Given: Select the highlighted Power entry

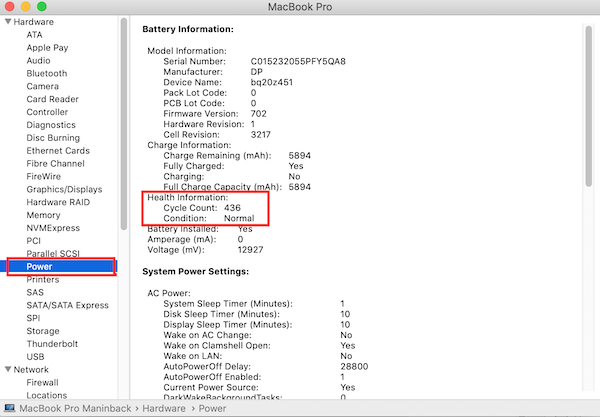Looking at the screenshot, I should [x=59, y=267].
